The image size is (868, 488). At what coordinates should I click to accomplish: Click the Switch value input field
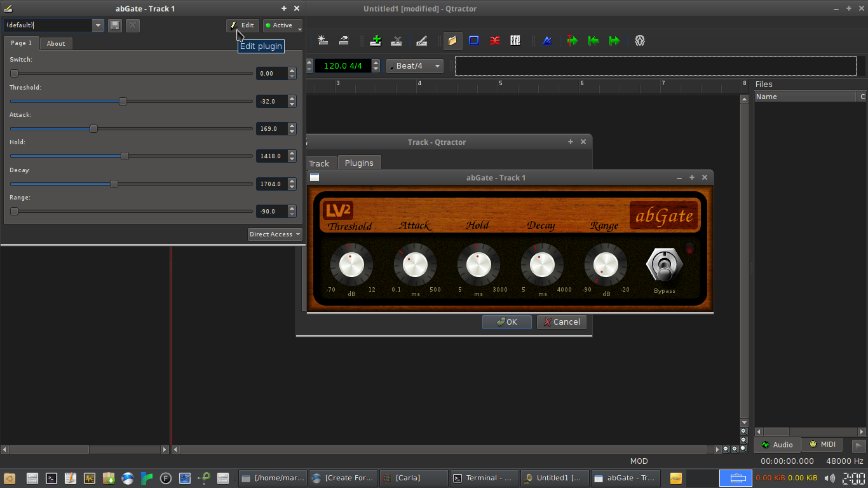[x=272, y=74]
